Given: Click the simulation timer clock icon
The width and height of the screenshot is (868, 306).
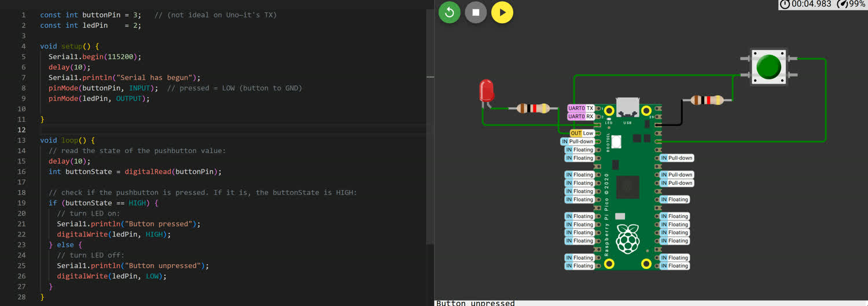Looking at the screenshot, I should [785, 4].
